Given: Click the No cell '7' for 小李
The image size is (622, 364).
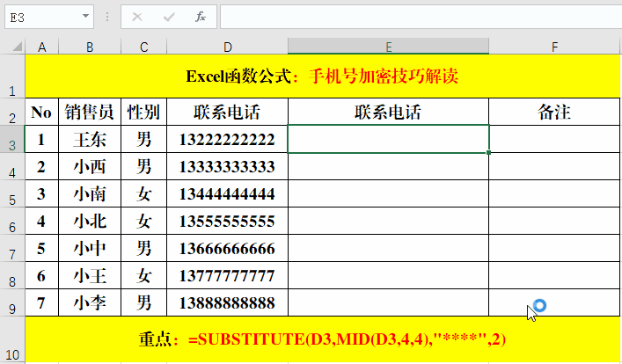Looking at the screenshot, I should [x=41, y=303].
